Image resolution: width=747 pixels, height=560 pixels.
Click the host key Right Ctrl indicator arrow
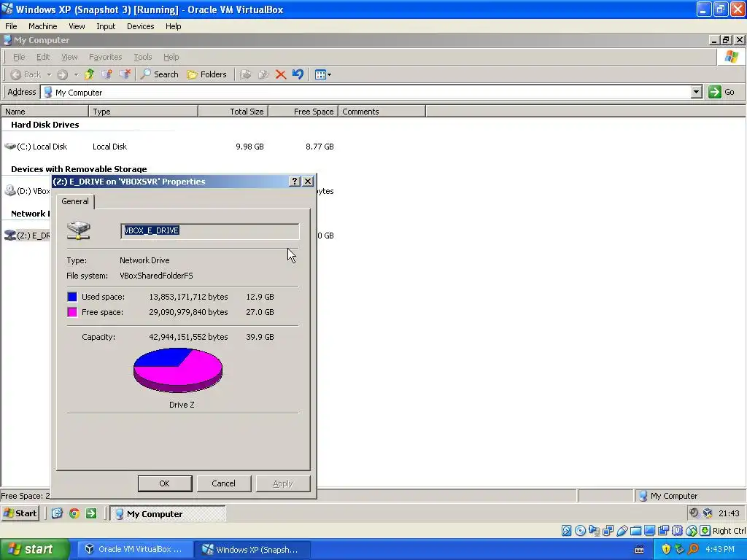(x=705, y=531)
